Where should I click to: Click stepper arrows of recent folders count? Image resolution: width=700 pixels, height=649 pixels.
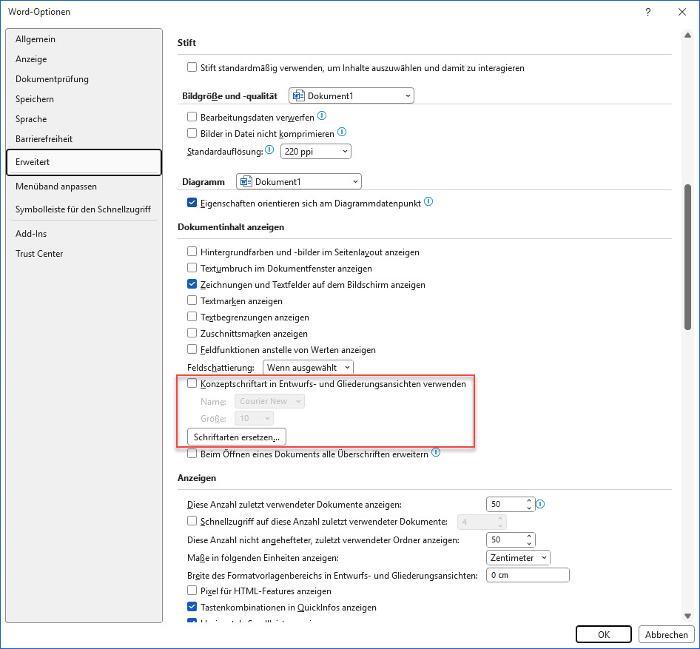[x=529, y=540]
